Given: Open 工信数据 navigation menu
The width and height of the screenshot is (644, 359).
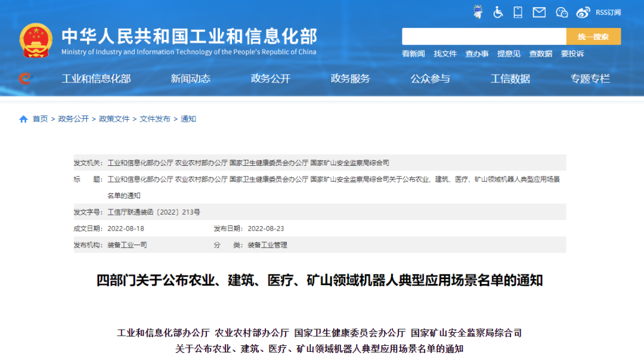Looking at the screenshot, I should click(510, 79).
